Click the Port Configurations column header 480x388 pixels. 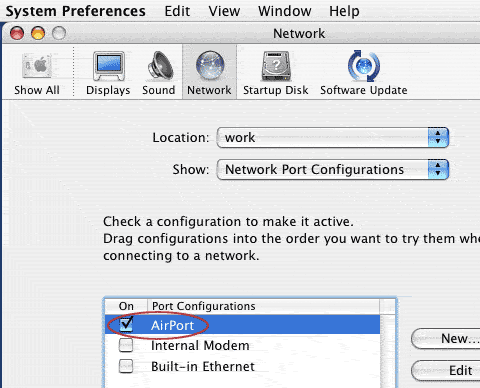[x=263, y=306]
